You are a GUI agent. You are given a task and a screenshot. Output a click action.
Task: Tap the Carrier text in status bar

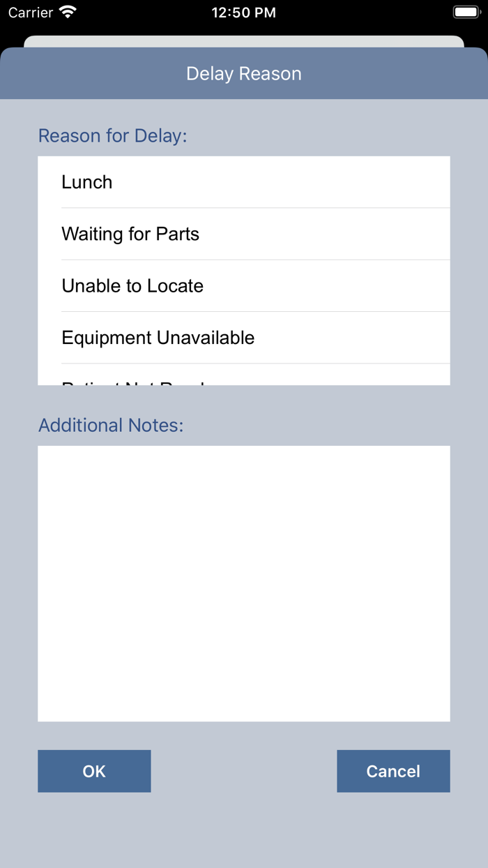(31, 13)
